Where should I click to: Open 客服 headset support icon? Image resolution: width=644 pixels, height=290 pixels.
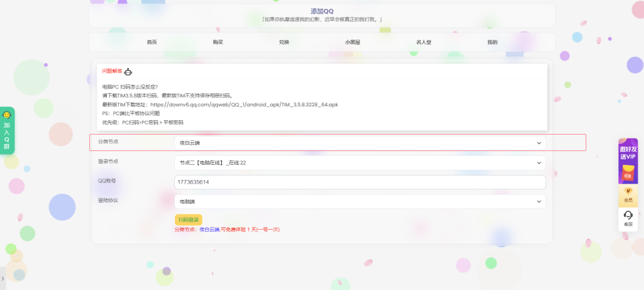628,215
